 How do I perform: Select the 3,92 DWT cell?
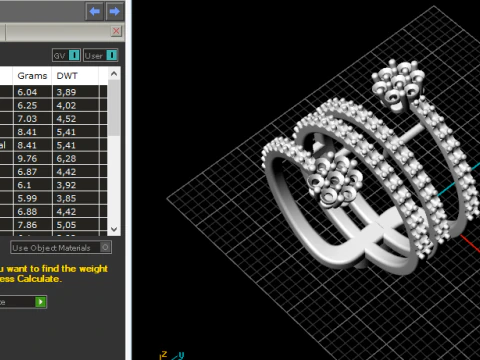click(x=76, y=185)
